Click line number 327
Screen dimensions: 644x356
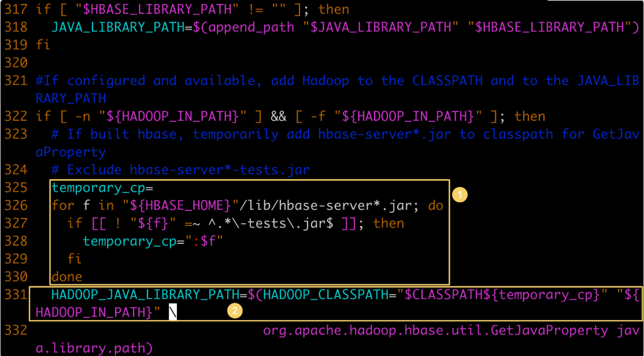tap(16, 224)
